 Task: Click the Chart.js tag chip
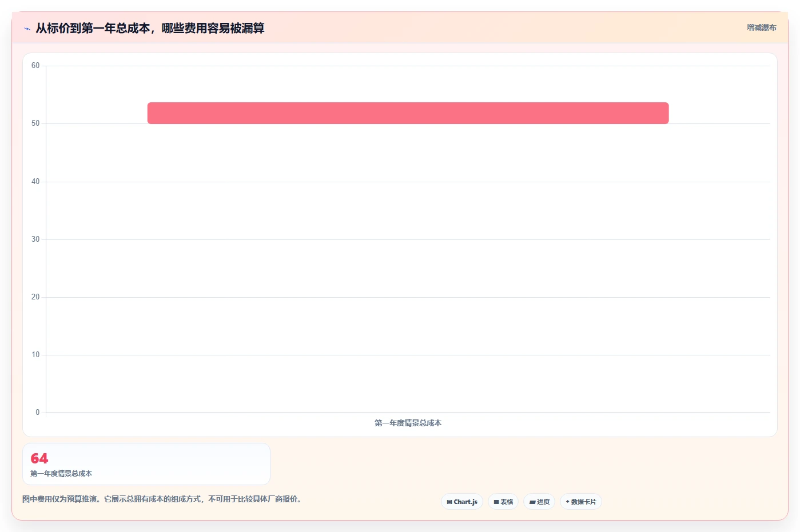462,502
